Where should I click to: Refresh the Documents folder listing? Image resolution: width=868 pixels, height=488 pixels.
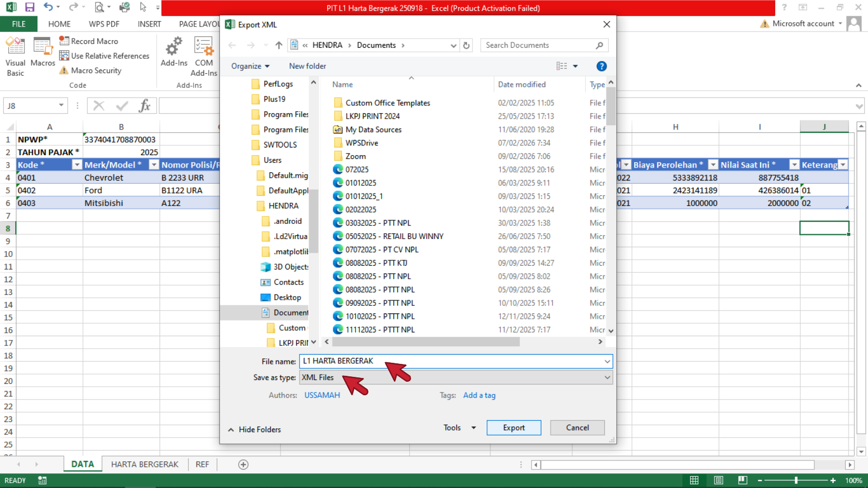tap(466, 46)
